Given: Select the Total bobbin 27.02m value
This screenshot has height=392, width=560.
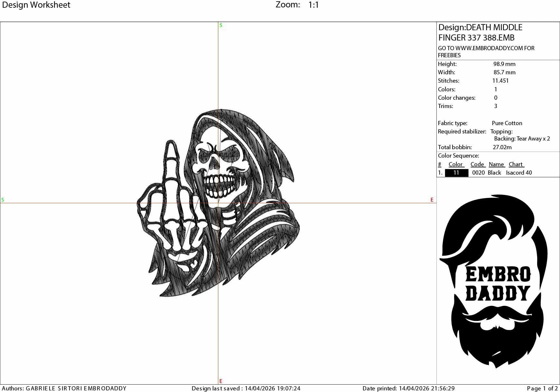Looking at the screenshot, I should click(x=502, y=147).
